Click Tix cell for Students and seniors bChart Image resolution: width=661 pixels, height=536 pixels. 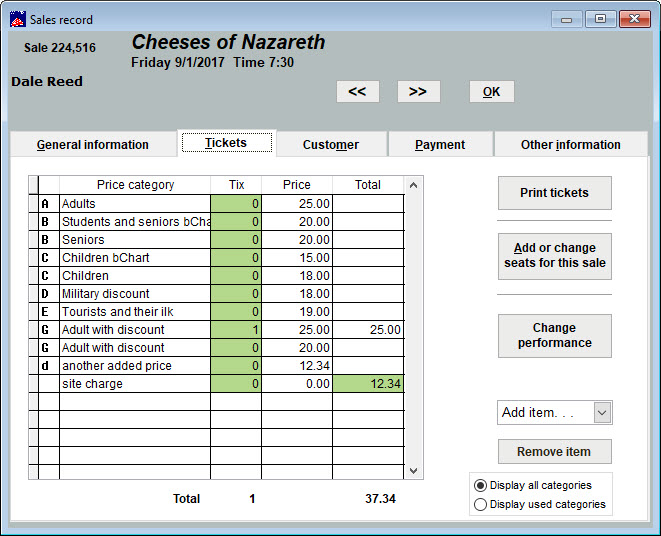236,222
